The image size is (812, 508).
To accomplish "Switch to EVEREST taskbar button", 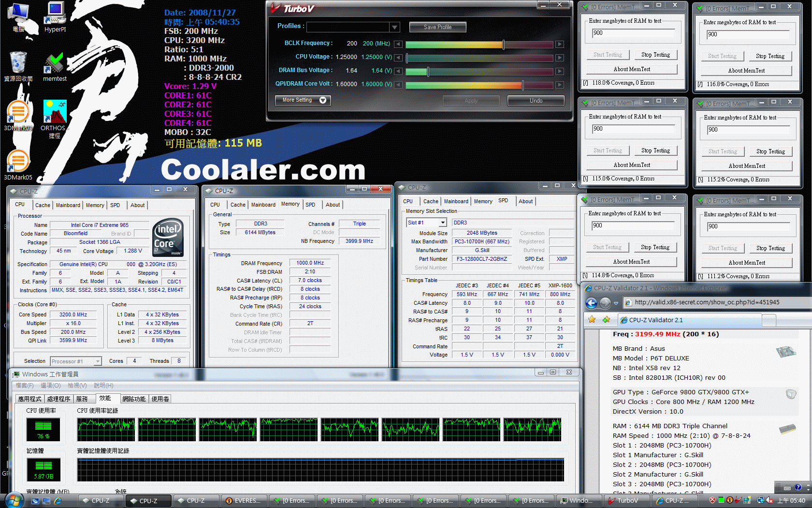I will point(244,501).
